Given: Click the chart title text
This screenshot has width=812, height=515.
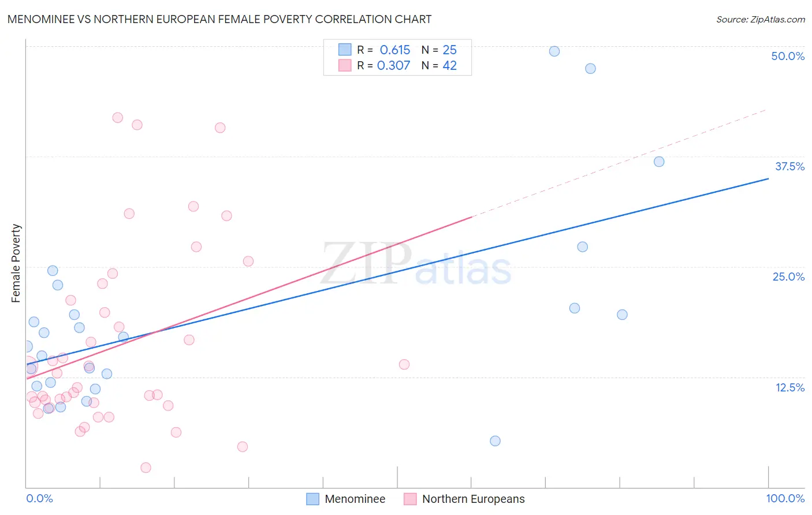Looking at the screenshot, I should (x=219, y=19).
